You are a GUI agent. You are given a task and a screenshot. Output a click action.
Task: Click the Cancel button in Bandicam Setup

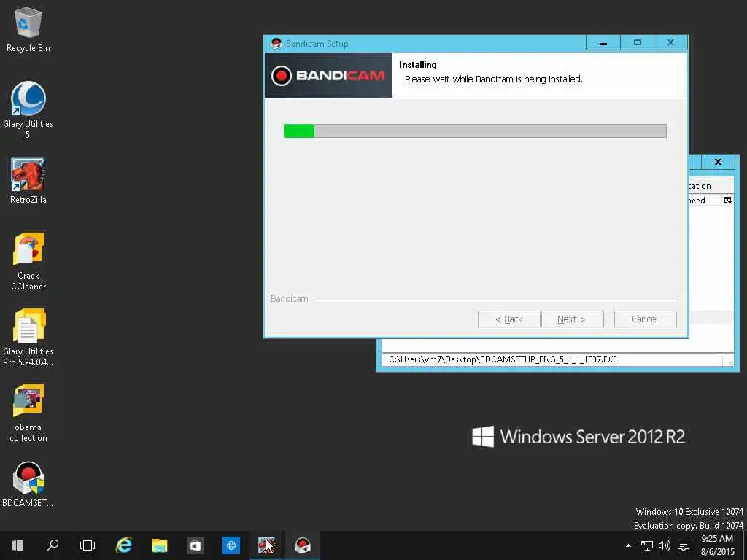pos(645,319)
